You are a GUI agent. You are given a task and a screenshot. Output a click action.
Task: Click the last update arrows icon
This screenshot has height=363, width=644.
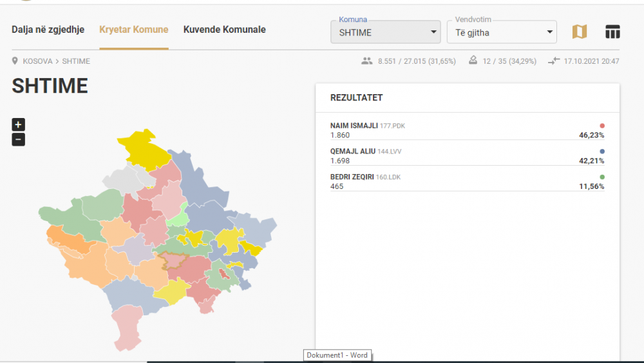pos(554,61)
